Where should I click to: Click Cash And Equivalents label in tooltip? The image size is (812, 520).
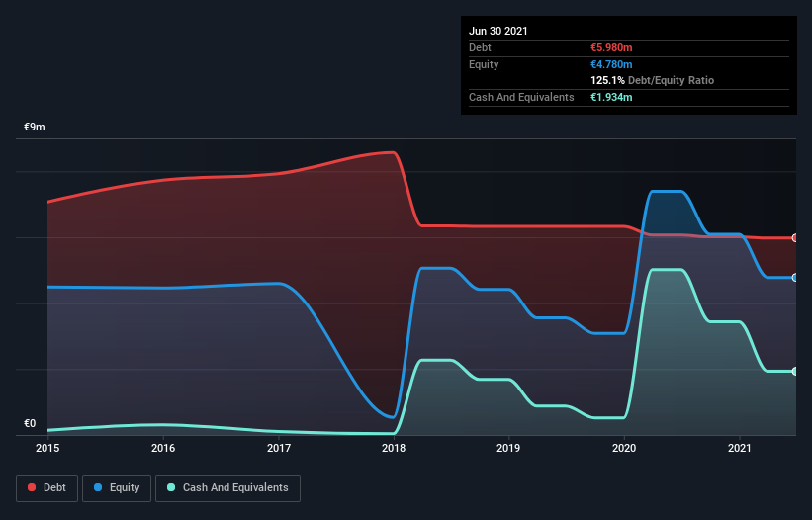coord(521,97)
